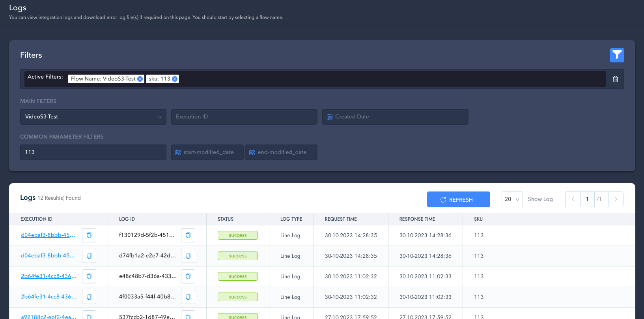The height and width of the screenshot is (319, 644).
Task: Click the sku field containing 113
Action: click(93, 152)
